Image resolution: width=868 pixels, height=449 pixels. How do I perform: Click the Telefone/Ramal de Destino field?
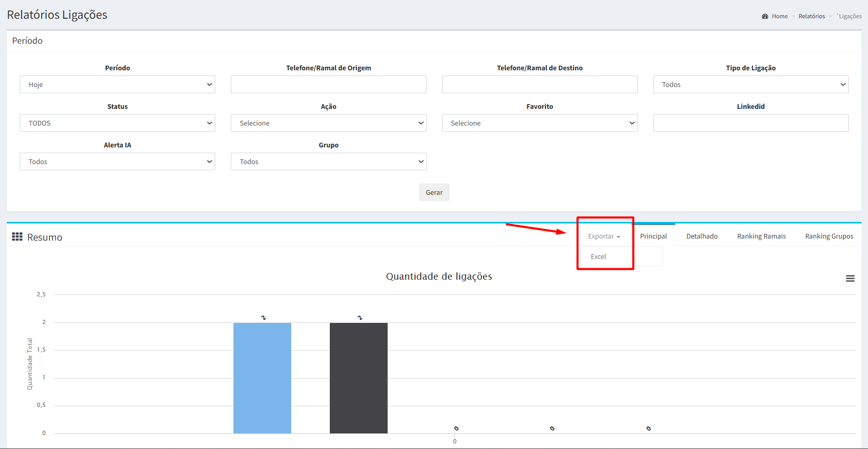(539, 84)
